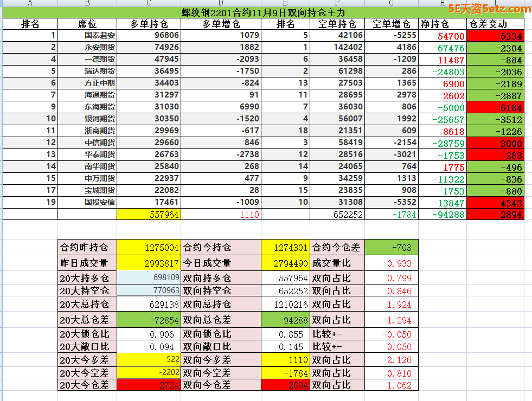Screen dimensions: 532x401
Task: Click the light blue cell 698109
Action: click(x=149, y=277)
